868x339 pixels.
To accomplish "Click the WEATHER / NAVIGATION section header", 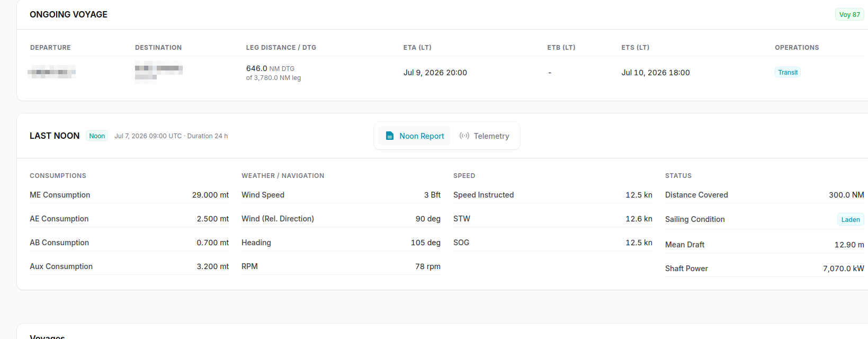I will click(x=283, y=176).
